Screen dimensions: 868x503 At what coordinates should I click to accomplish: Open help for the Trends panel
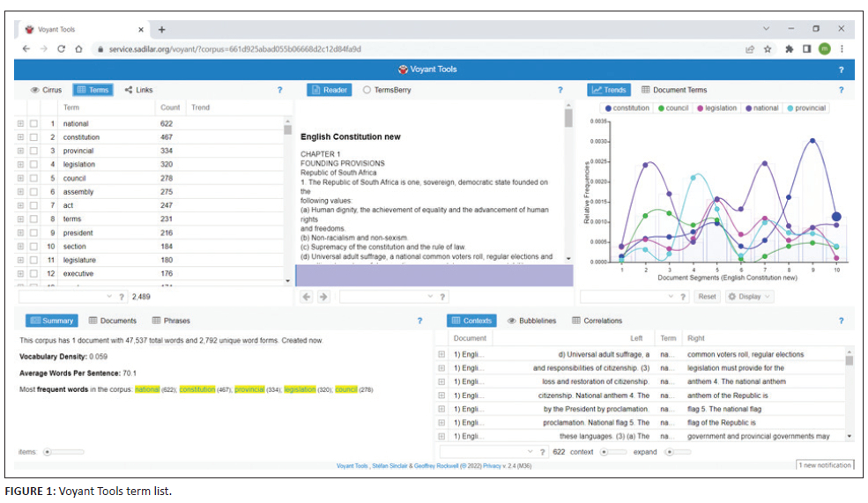pyautogui.click(x=841, y=90)
